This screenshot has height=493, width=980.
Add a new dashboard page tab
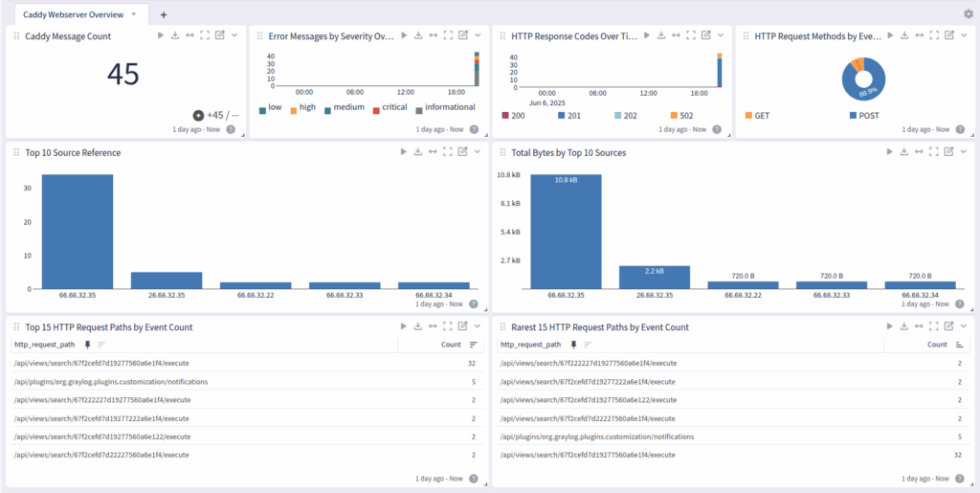[x=164, y=14]
